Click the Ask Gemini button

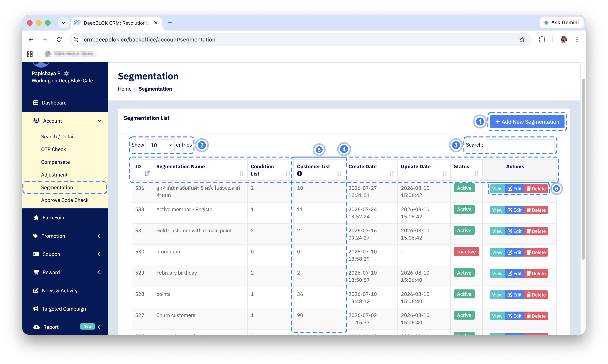click(561, 23)
